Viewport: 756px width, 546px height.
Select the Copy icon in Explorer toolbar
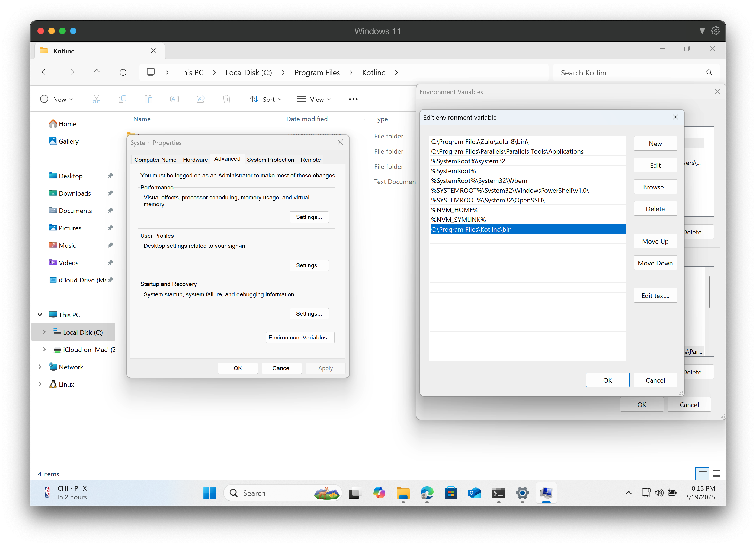pos(122,99)
